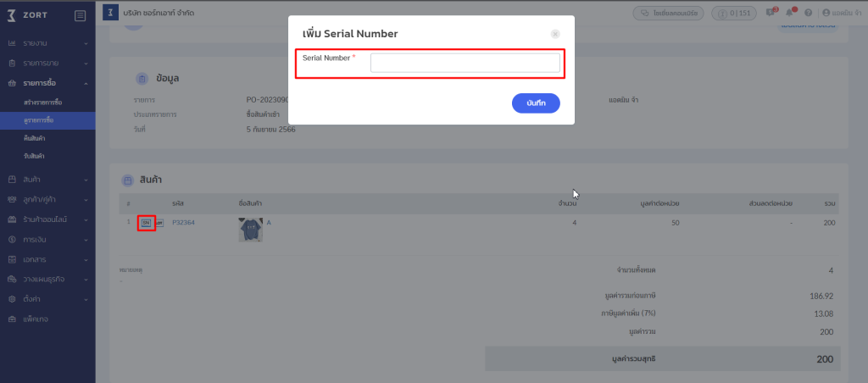Click the blue บันทึก save button
Image resolution: width=868 pixels, height=383 pixels.
536,103
